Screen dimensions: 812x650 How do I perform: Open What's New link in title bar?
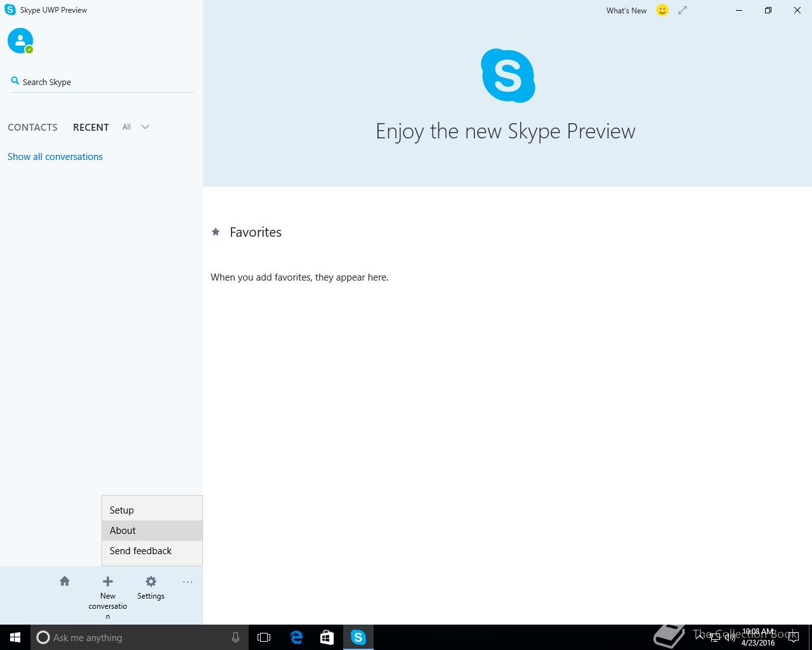click(x=626, y=10)
